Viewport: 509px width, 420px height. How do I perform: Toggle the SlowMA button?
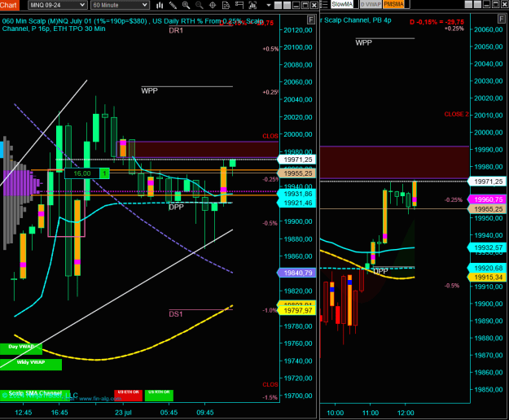(x=342, y=4)
